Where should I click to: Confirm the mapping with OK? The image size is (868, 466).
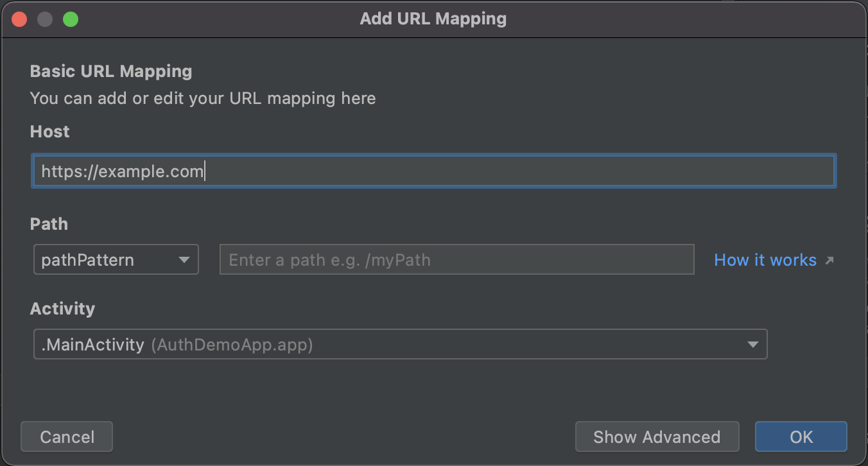[801, 437]
